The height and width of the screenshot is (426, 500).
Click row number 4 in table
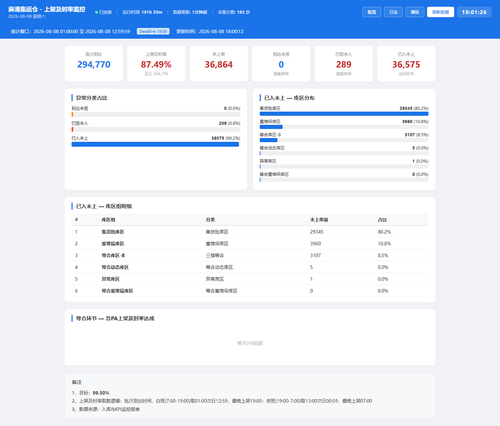[76, 267]
